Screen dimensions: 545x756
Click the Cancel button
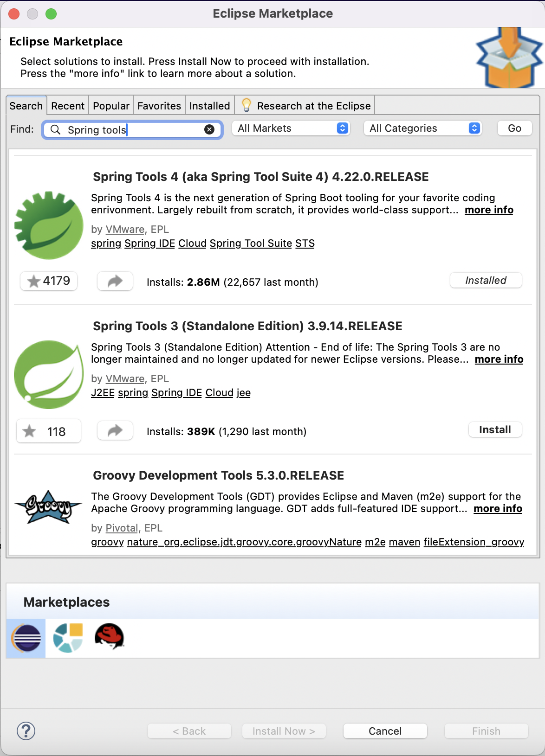385,731
